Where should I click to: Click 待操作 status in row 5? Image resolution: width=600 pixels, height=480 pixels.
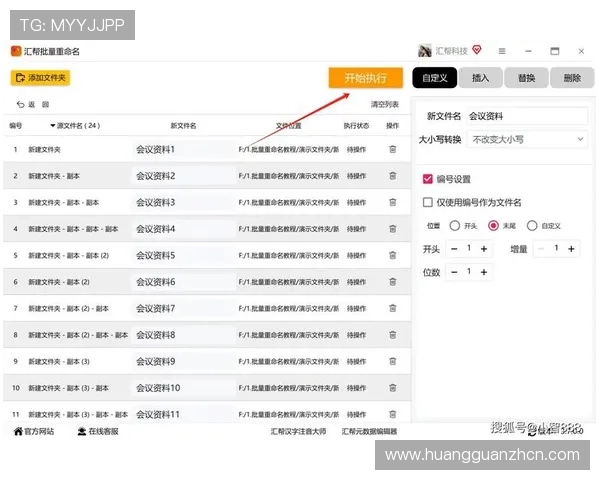(x=356, y=255)
